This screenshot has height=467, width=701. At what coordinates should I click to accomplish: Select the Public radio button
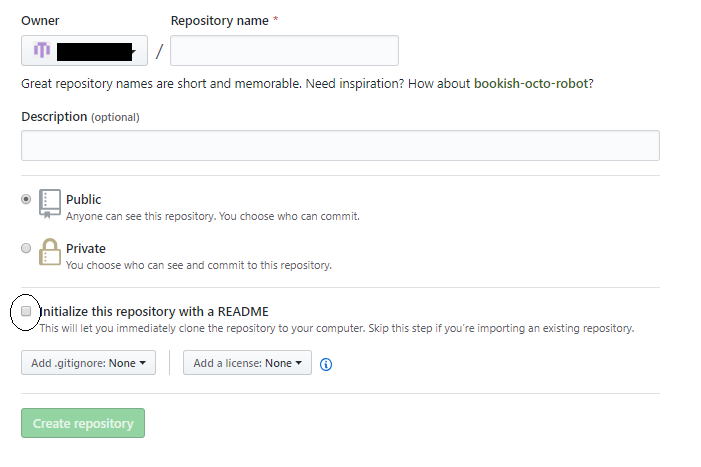coord(26,199)
